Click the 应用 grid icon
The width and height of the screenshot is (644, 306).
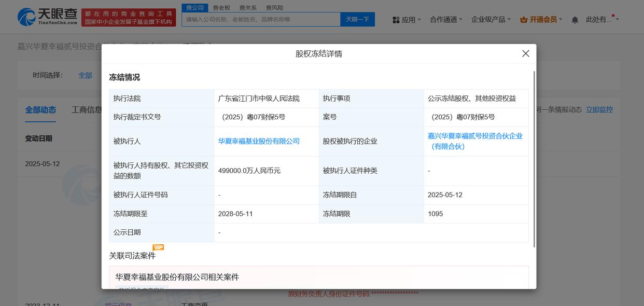click(396, 20)
